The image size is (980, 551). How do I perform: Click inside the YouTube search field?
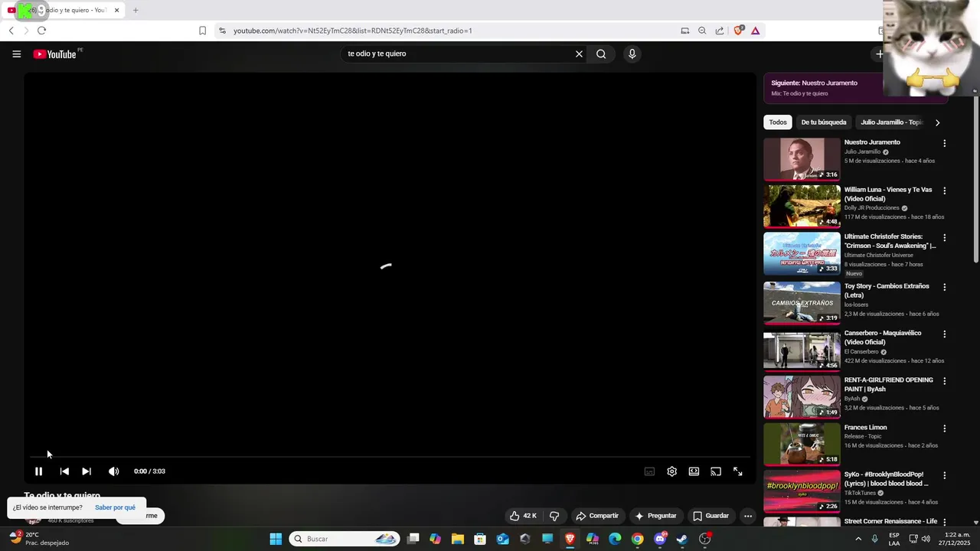tap(459, 54)
